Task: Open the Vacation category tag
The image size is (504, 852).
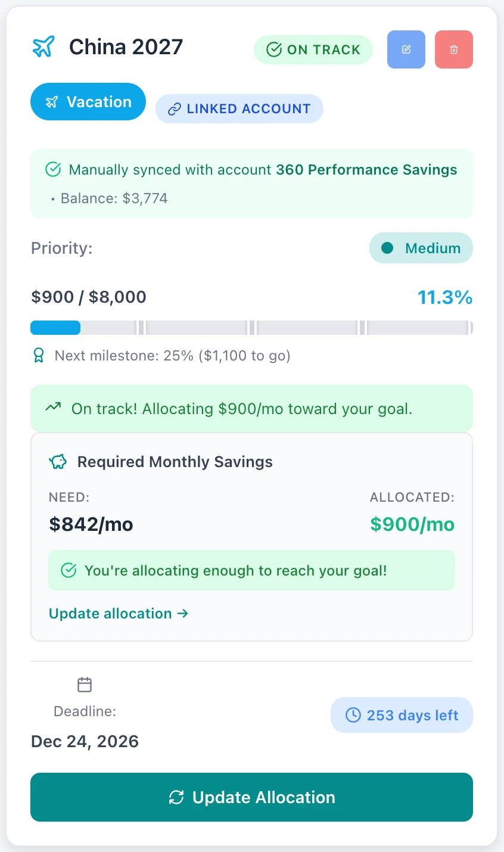Action: coord(88,101)
